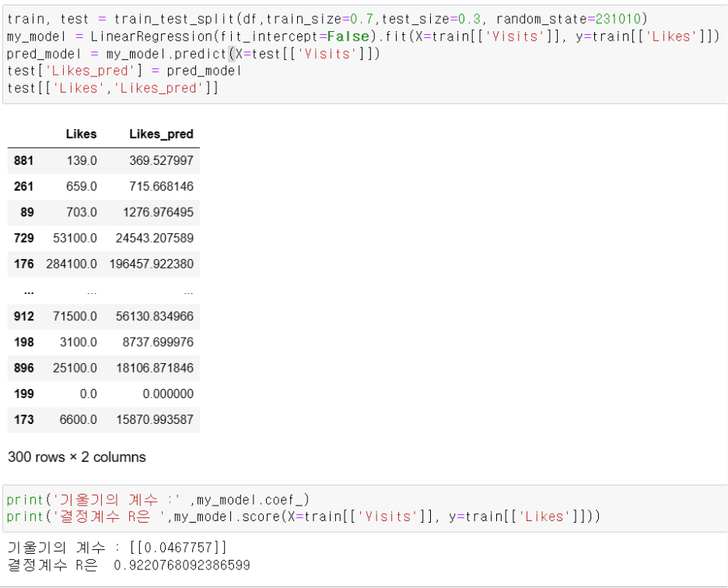
Task: Click predicted value 24543.207589
Action: coord(155,238)
